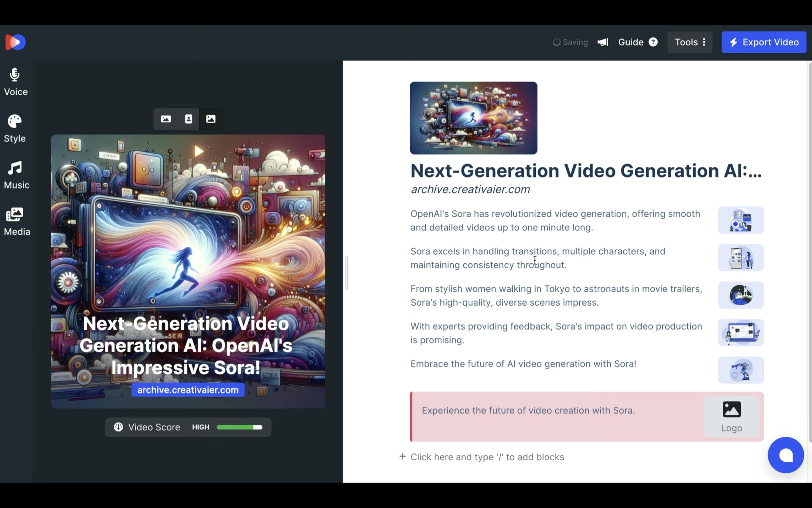Viewport: 812px width, 508px height.
Task: Open the cover image thumbnail in editor
Action: pos(473,118)
